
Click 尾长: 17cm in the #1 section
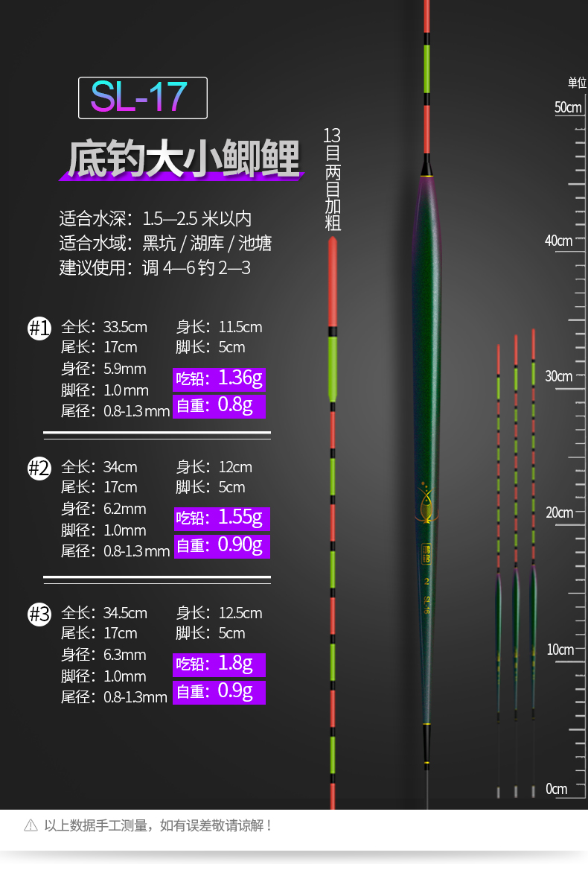[x=99, y=347]
